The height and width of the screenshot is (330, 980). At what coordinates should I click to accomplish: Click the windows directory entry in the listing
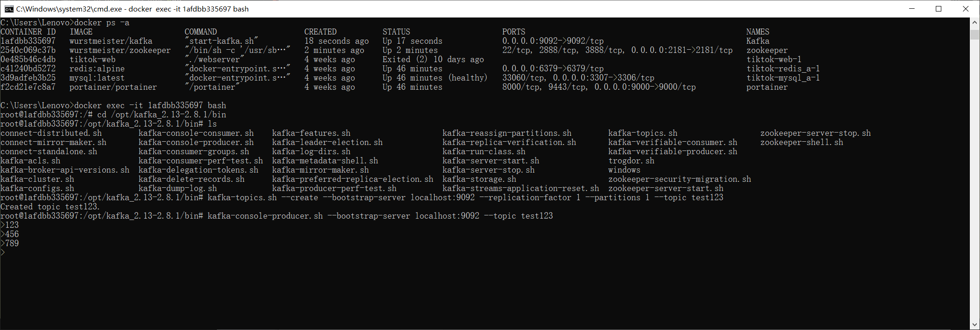coord(624,170)
